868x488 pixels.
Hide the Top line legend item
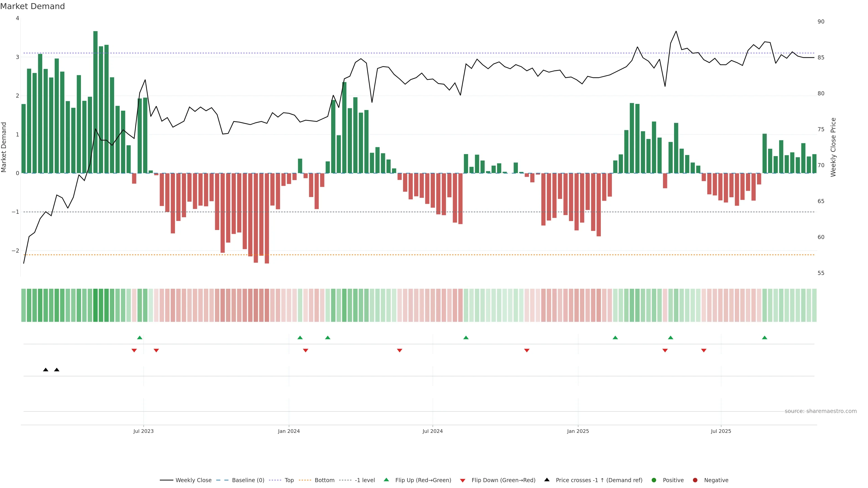289,480
